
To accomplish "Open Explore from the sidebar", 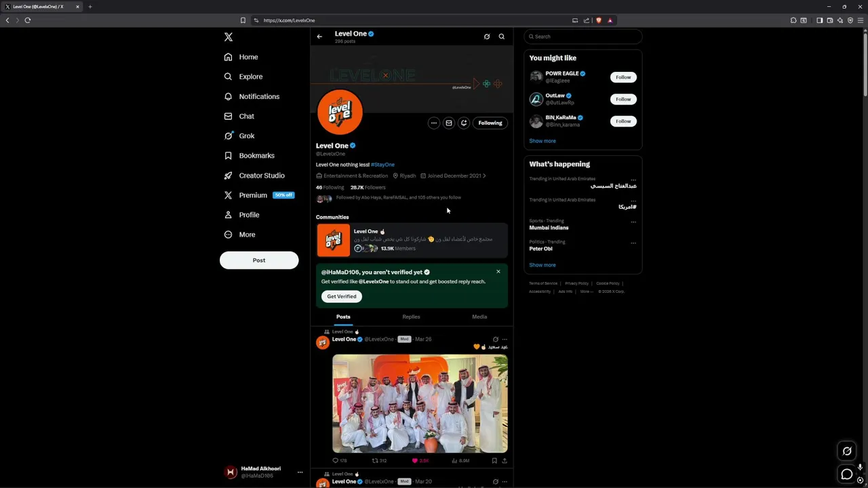I will (243, 77).
